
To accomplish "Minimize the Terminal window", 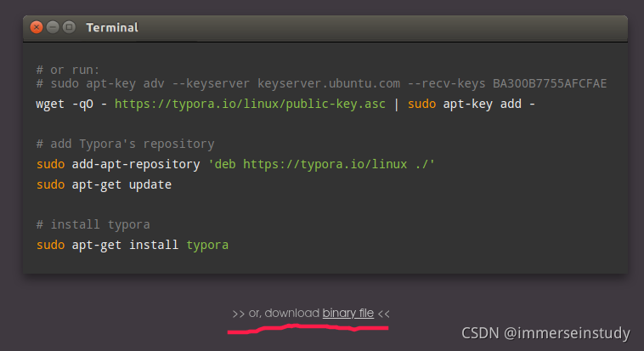I will pyautogui.click(x=53, y=27).
